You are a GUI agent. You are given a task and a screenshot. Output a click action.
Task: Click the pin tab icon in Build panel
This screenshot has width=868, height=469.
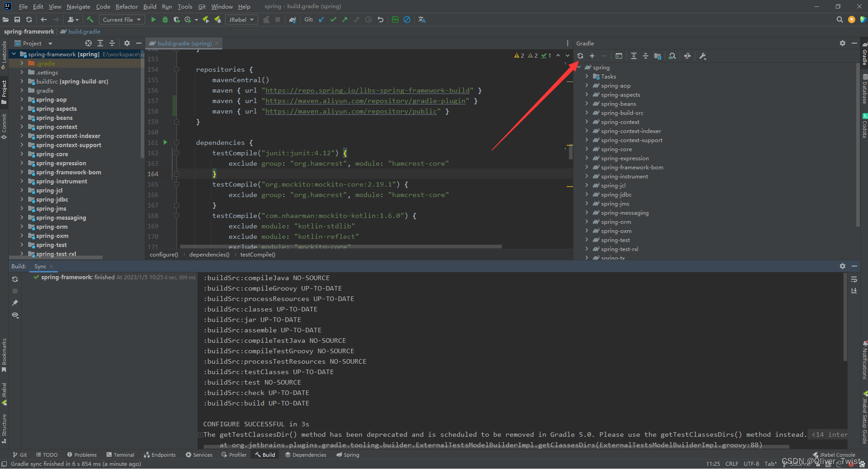point(15,303)
